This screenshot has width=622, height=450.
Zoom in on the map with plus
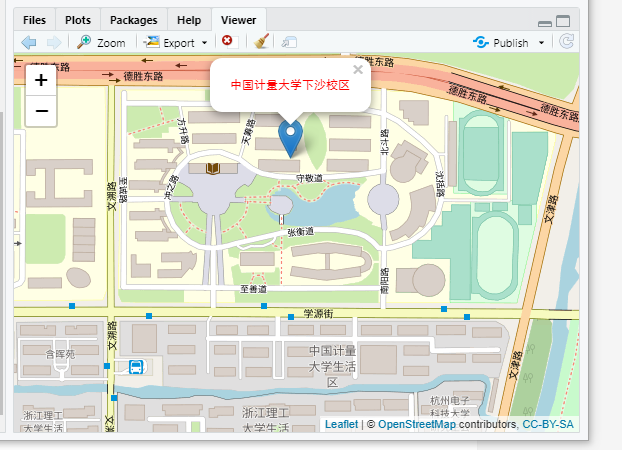tap(41, 80)
